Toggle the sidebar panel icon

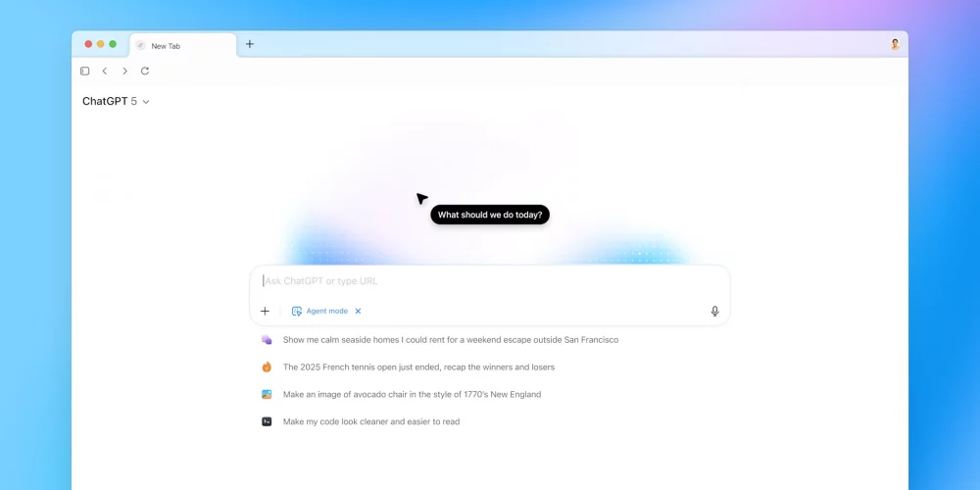(x=85, y=72)
